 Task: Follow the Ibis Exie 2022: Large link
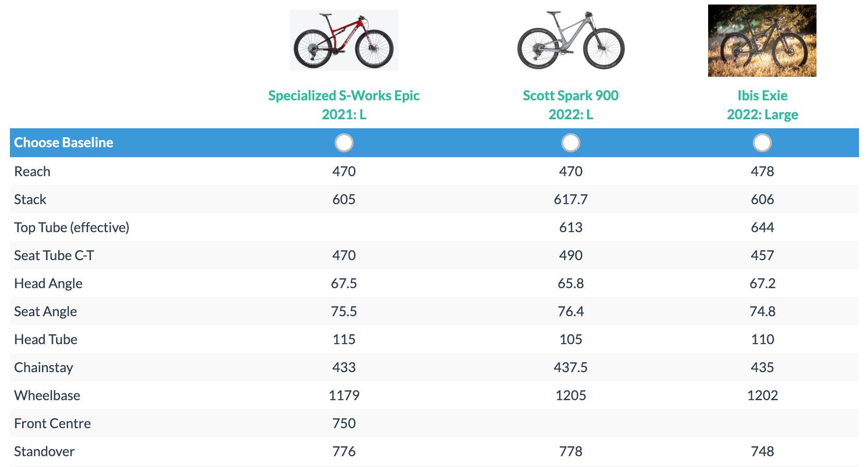762,105
